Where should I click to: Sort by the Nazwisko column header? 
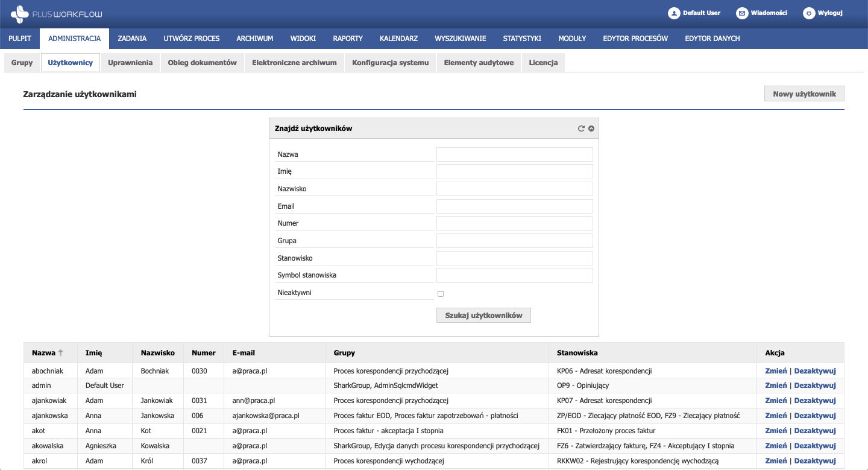(x=158, y=353)
